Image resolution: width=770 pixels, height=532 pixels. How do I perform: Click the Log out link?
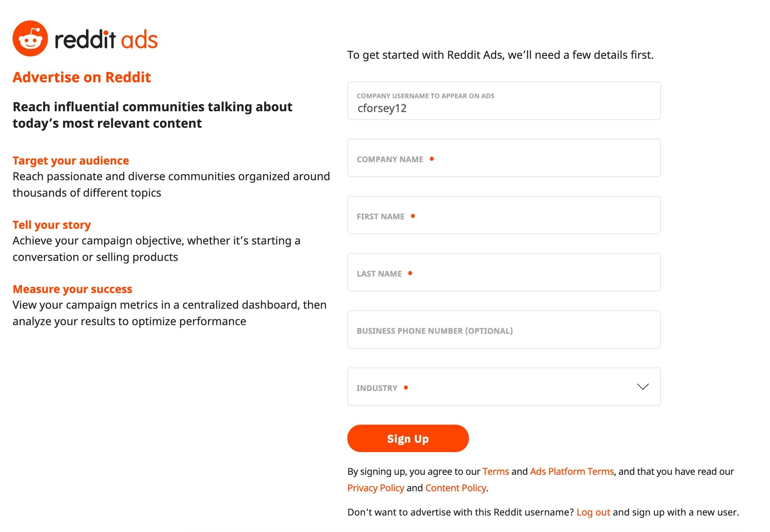point(593,512)
